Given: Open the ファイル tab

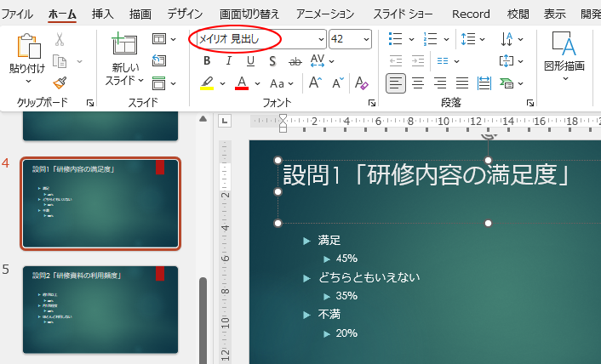Looking at the screenshot, I should tap(17, 14).
